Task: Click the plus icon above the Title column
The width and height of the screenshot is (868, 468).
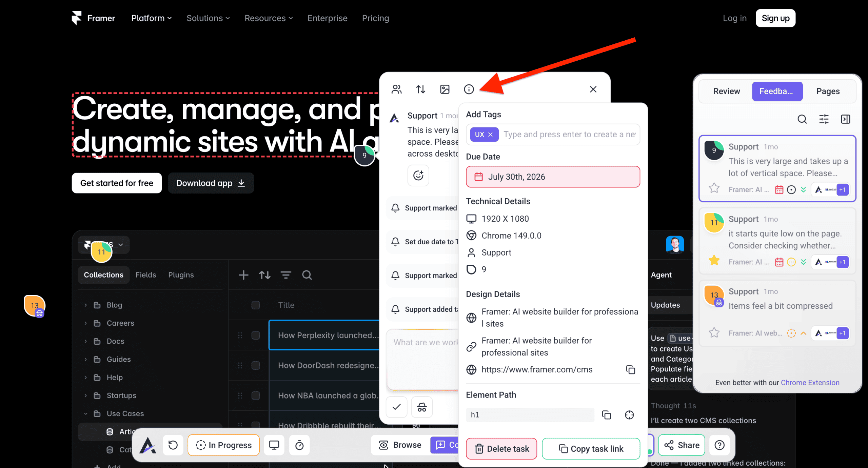Action: tap(243, 275)
